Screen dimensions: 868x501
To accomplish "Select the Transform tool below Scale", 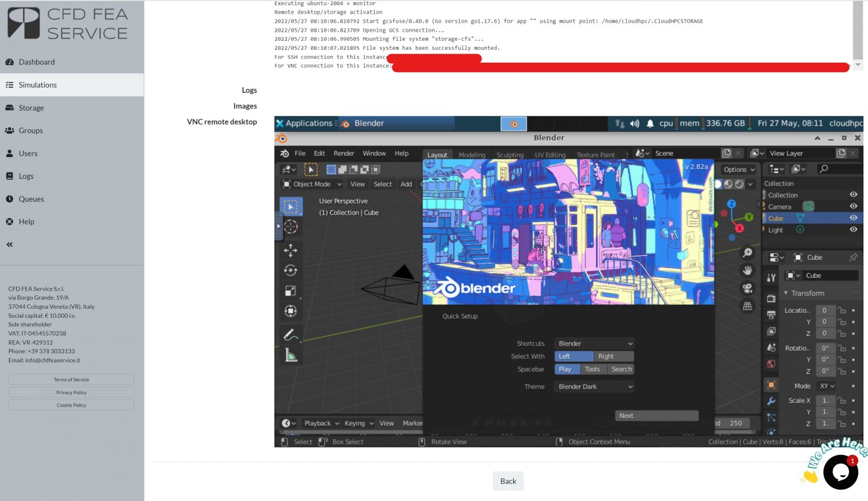I will (290, 310).
